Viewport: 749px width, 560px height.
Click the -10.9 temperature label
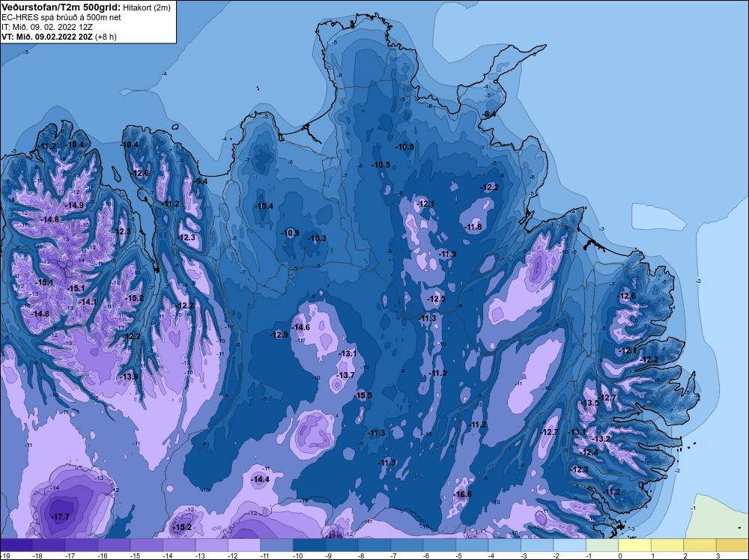(290, 233)
